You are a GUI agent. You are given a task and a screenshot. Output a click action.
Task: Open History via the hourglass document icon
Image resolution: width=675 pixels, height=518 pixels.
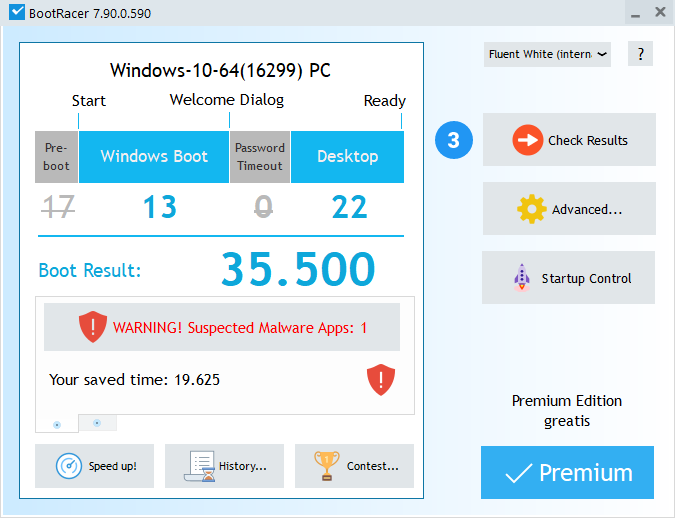(203, 466)
